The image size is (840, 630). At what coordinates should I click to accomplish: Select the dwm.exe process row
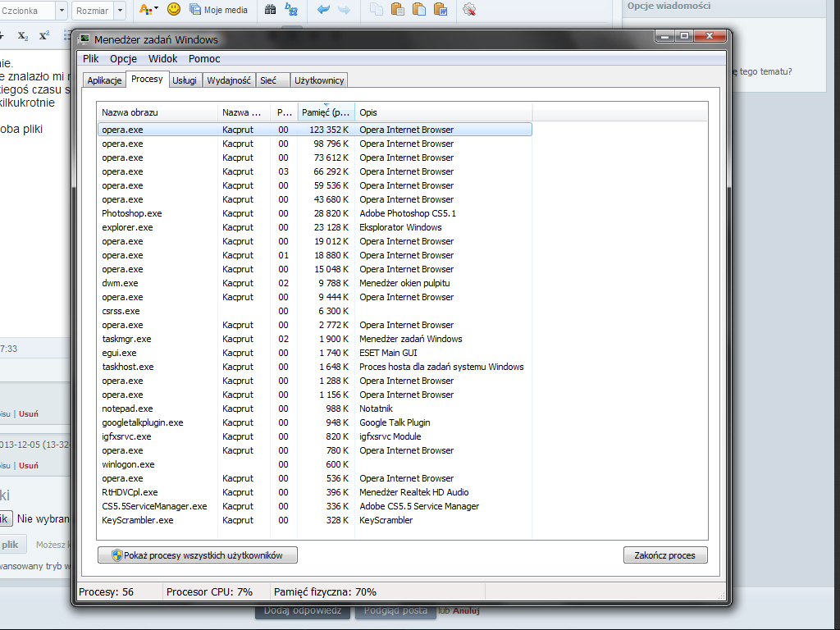click(x=315, y=283)
